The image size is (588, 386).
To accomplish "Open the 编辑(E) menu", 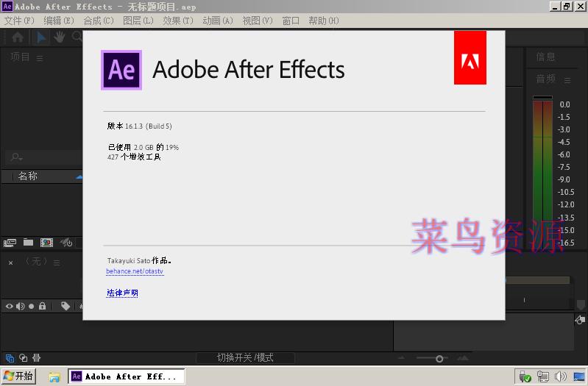I will coord(59,21).
